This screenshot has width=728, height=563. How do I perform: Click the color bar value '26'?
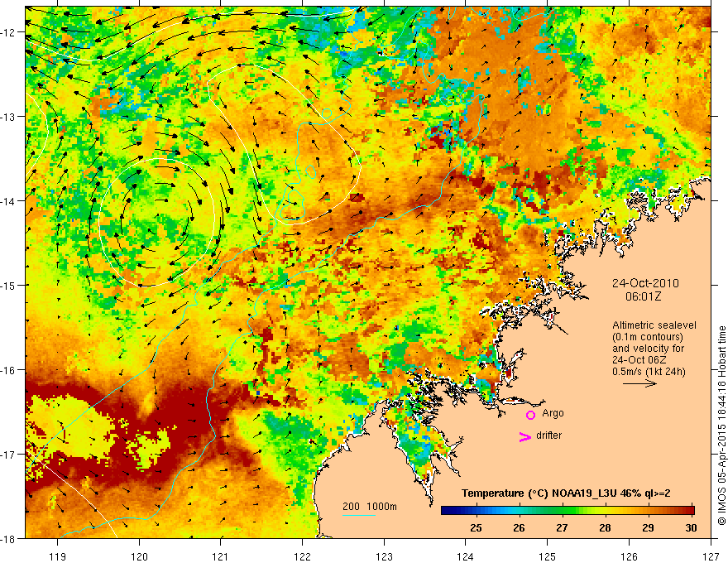(519, 527)
